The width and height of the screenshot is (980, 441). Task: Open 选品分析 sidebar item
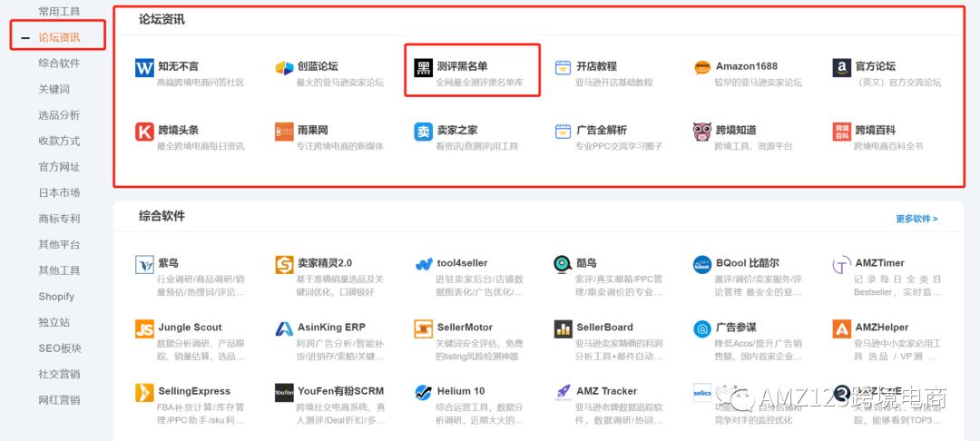tap(59, 115)
